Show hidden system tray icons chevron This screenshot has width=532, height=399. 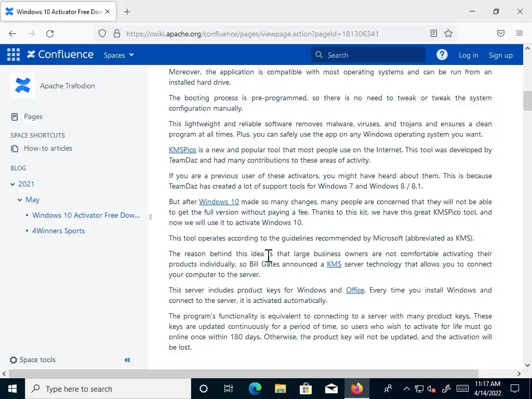coord(407,389)
